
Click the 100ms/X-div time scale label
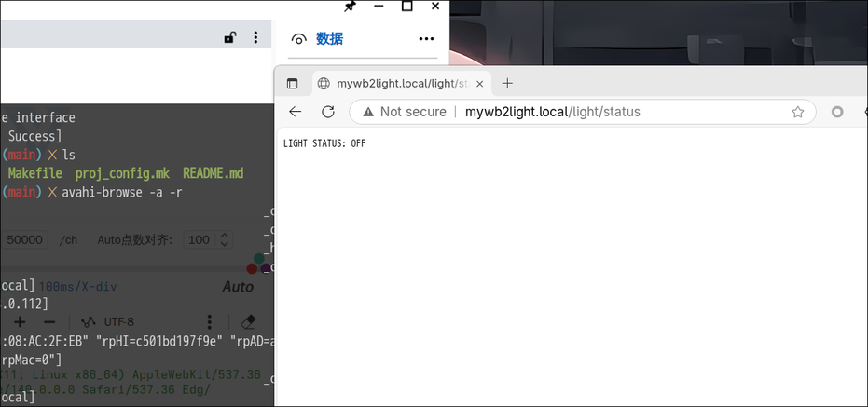78,287
